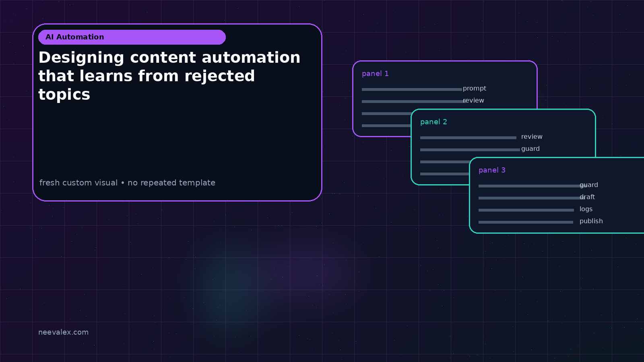This screenshot has width=644, height=362.
Task: Click the "fresh custom visual • no repeated template" caption
Action: 127,183
